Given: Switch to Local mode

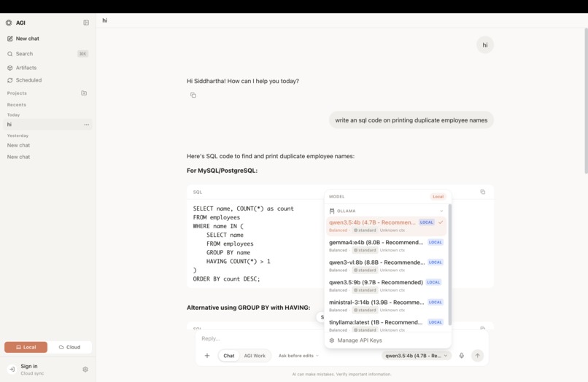Looking at the screenshot, I should click(x=26, y=347).
